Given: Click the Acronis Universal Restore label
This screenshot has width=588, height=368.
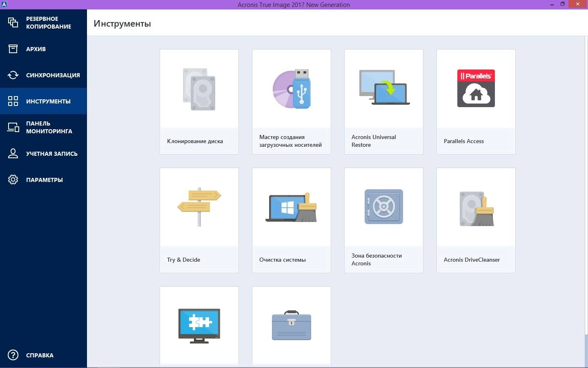Looking at the screenshot, I should tap(374, 141).
